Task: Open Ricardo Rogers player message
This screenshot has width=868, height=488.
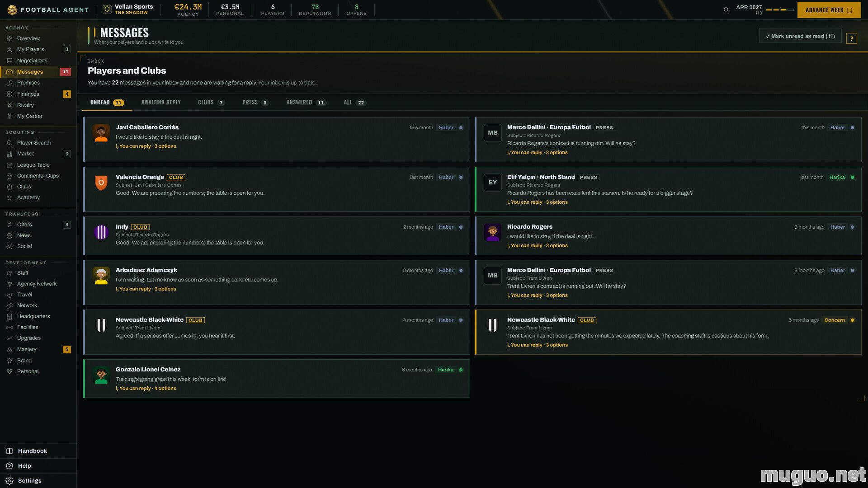Action: [668, 235]
